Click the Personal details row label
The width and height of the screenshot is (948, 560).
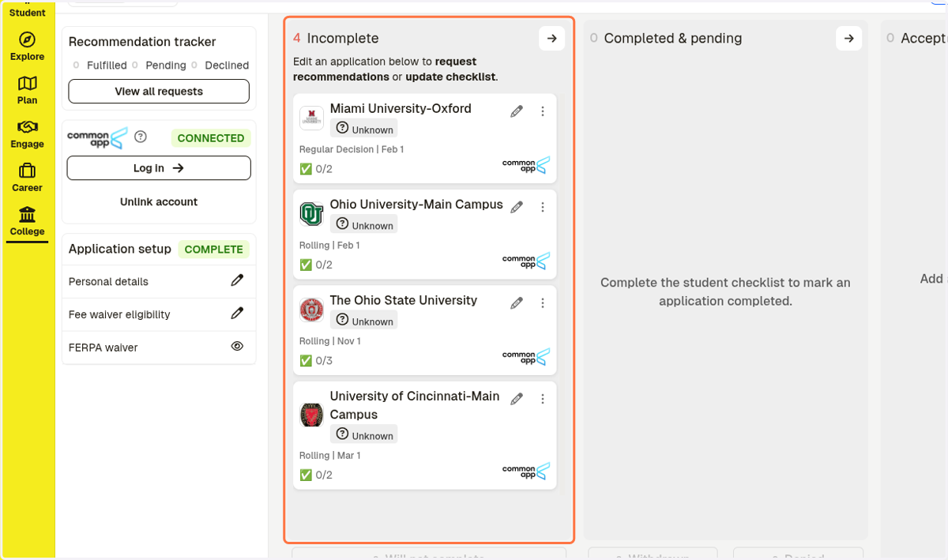[x=108, y=281]
